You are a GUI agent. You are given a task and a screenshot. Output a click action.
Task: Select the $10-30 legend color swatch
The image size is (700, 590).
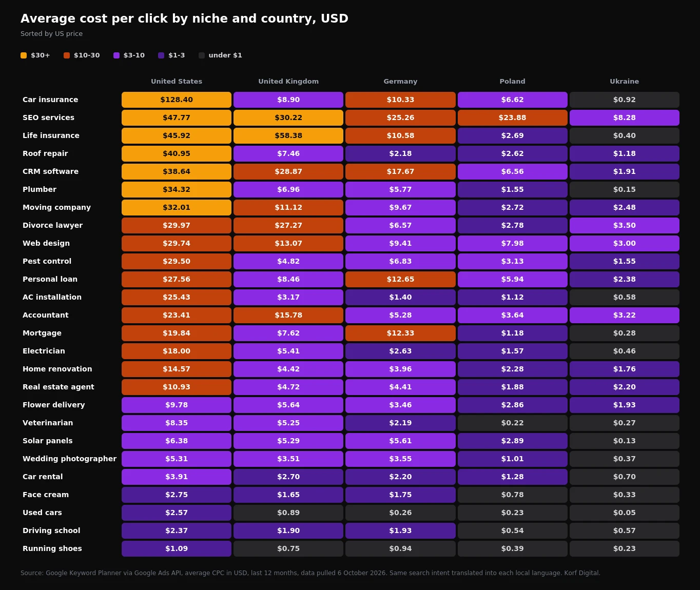coord(67,55)
